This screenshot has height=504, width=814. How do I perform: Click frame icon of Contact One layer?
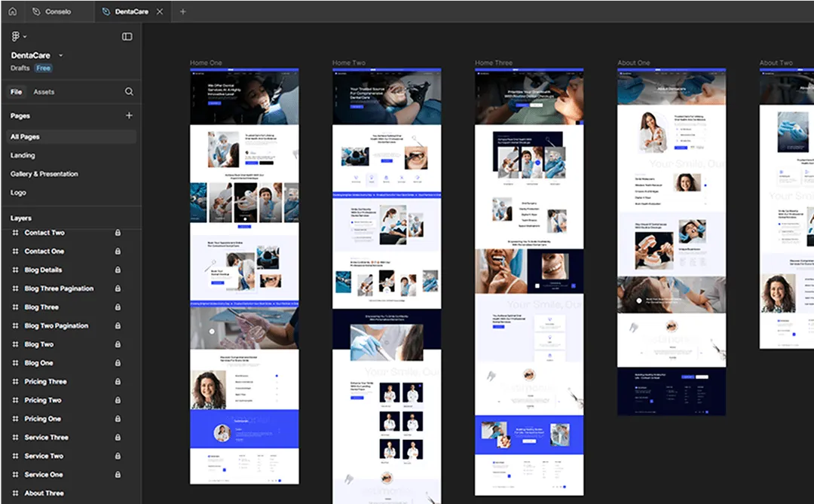click(16, 251)
